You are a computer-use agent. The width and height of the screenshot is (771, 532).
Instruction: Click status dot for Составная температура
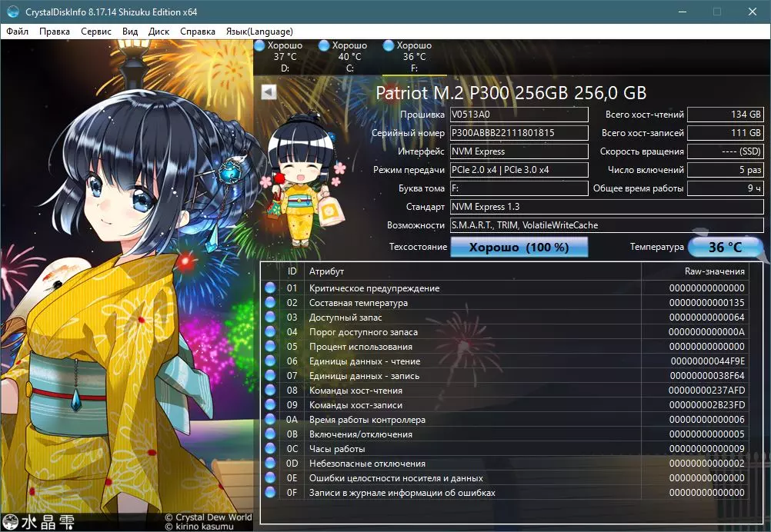(270, 303)
